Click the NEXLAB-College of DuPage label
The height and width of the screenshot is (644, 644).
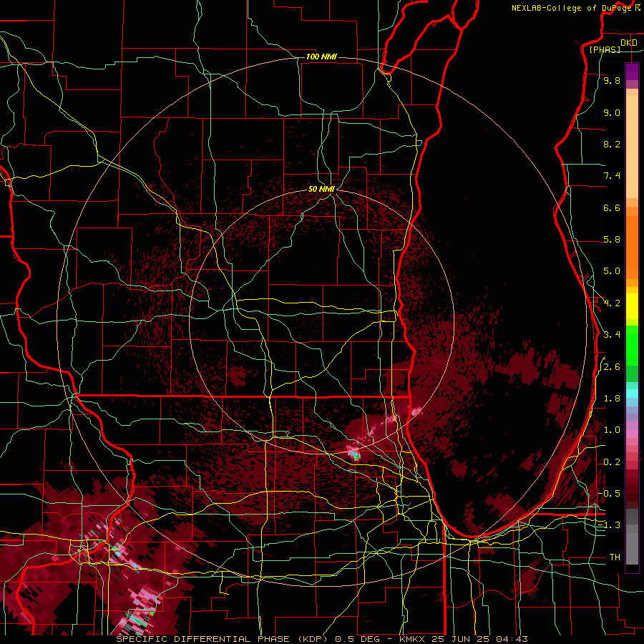572,8
